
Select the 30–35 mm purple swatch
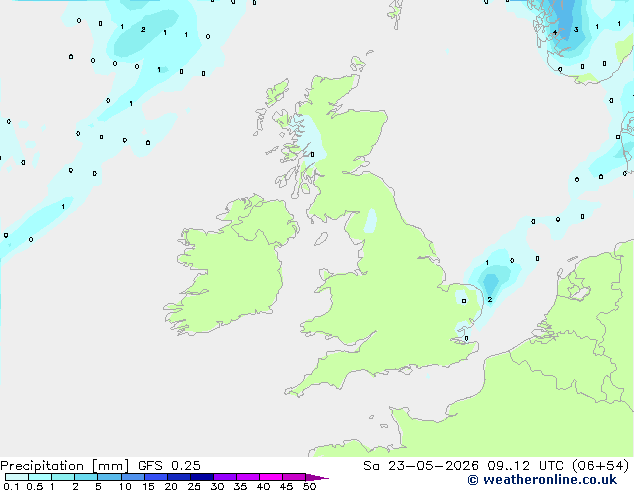[x=224, y=477]
